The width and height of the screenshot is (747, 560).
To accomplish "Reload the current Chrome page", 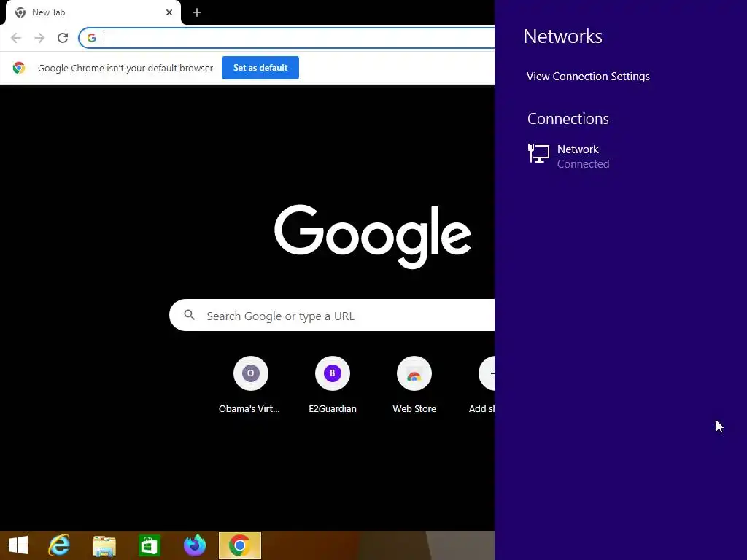I will (63, 38).
